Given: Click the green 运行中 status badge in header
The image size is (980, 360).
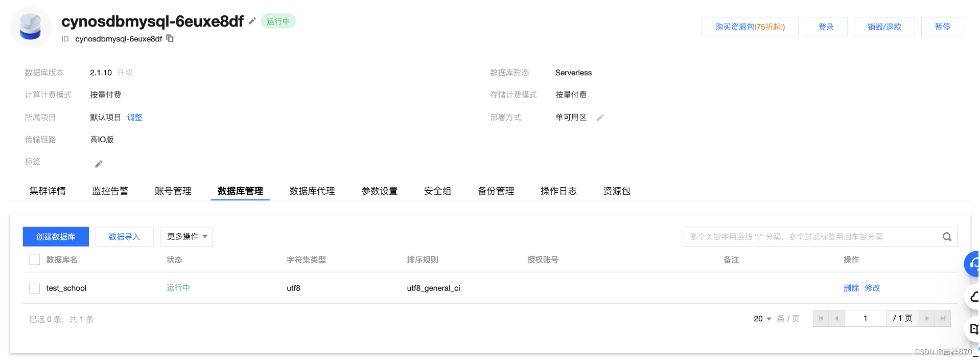Looking at the screenshot, I should coord(278,21).
